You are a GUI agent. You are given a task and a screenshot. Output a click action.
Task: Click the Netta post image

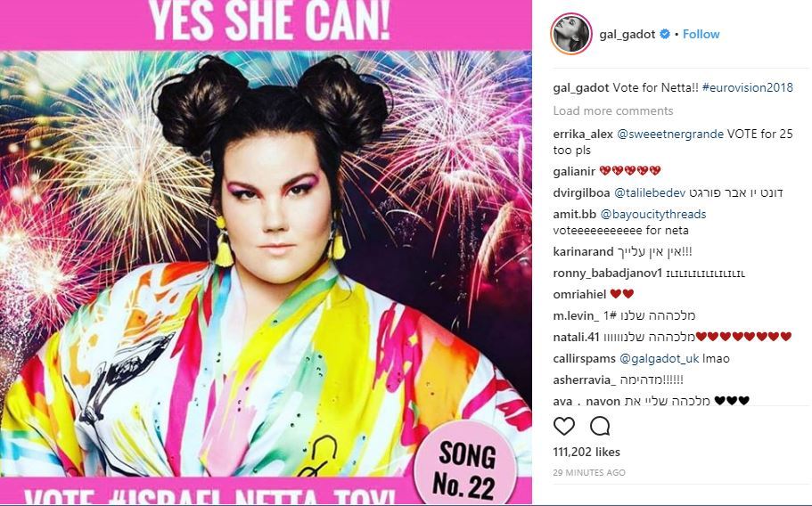click(266, 253)
